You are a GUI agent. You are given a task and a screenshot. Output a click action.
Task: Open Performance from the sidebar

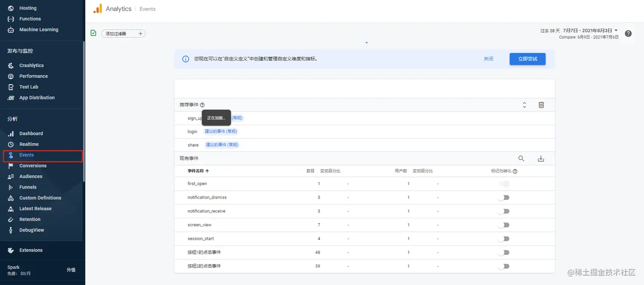click(x=34, y=76)
